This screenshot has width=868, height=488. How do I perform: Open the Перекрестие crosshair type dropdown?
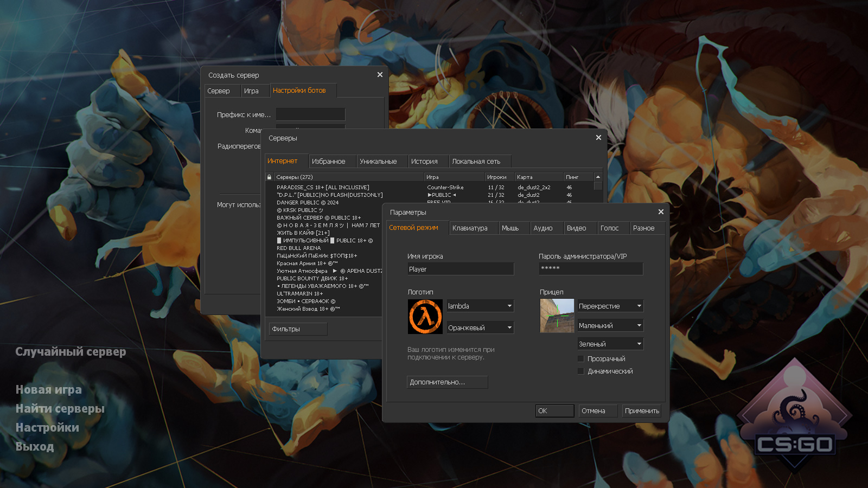[610, 306]
